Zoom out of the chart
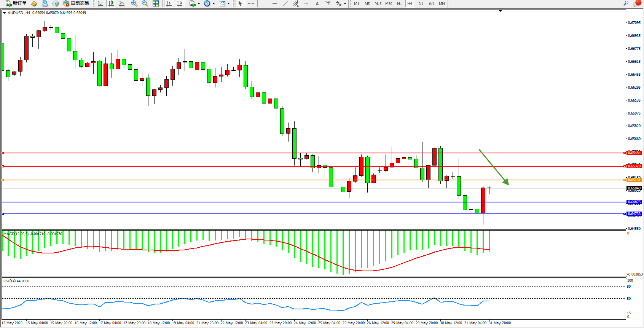This screenshot has width=644, height=328. (145, 3)
